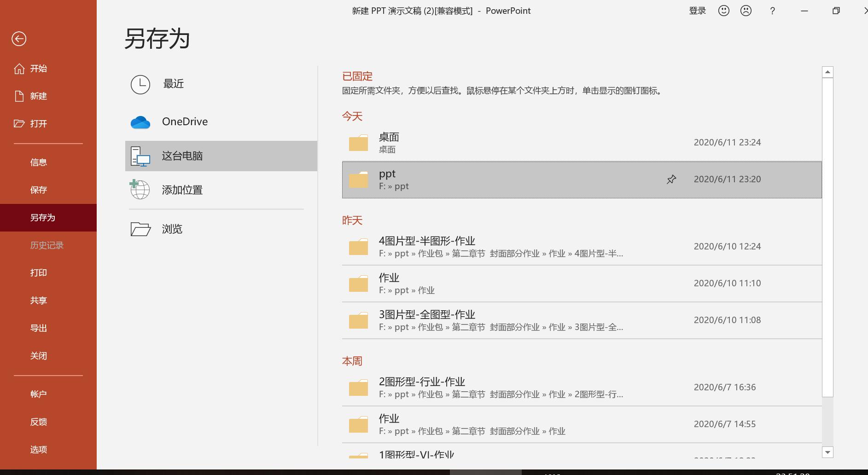
Task: Click 添加位置 to add a new place
Action: (182, 189)
